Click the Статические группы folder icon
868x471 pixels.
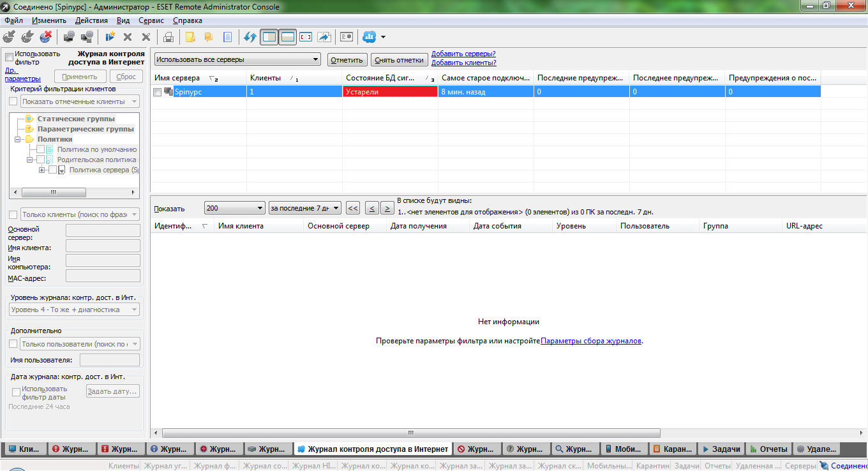pyautogui.click(x=29, y=119)
